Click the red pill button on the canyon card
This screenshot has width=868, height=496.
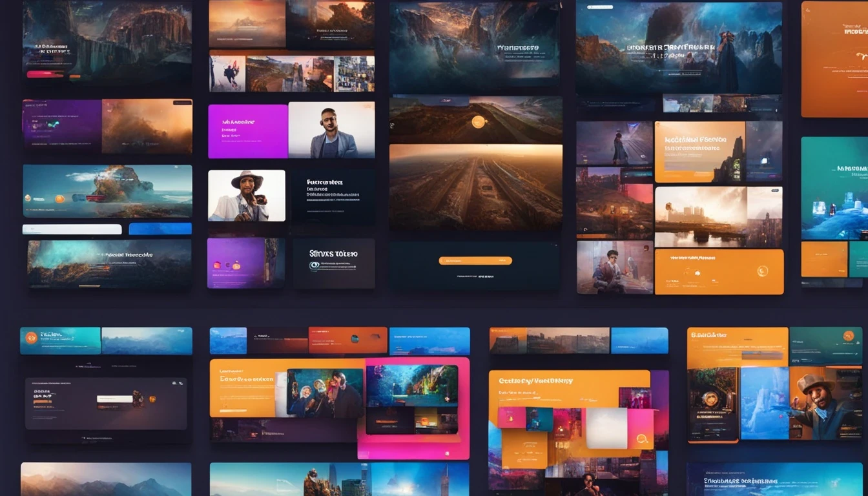pyautogui.click(x=45, y=74)
